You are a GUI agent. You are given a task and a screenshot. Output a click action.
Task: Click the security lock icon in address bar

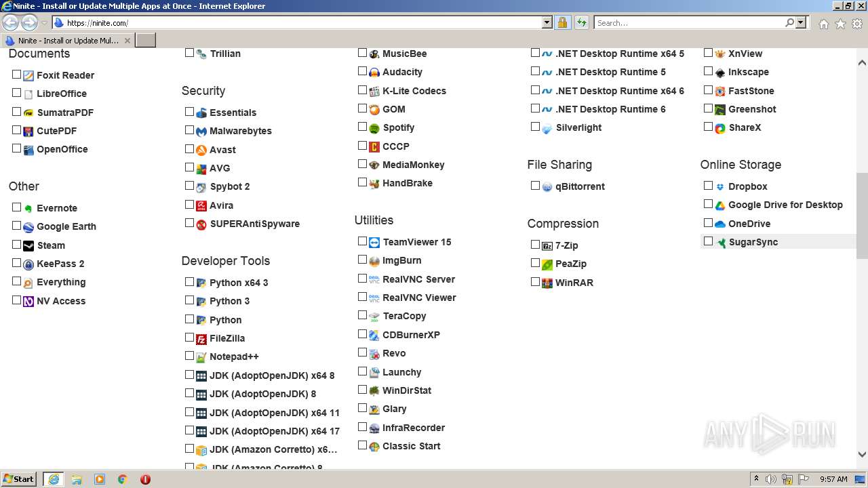click(562, 23)
